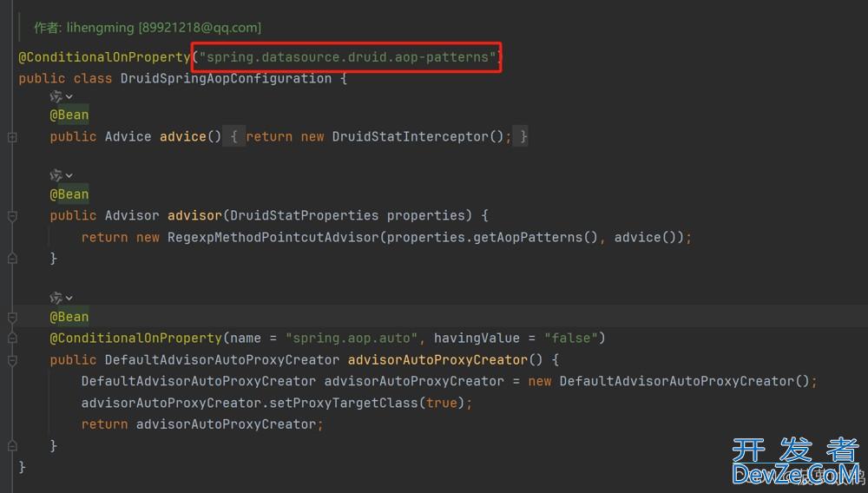Screen dimensions: 868x493
Task: Collapse fold marker beside the last @Bean annotation
Action: pyautogui.click(x=12, y=317)
